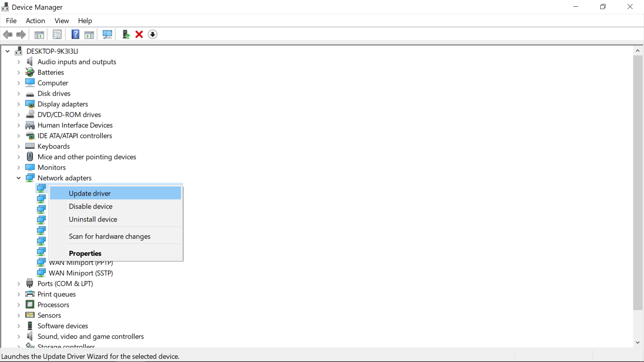644x362 pixels.
Task: Click the scan for hardware icon
Action: click(x=107, y=34)
